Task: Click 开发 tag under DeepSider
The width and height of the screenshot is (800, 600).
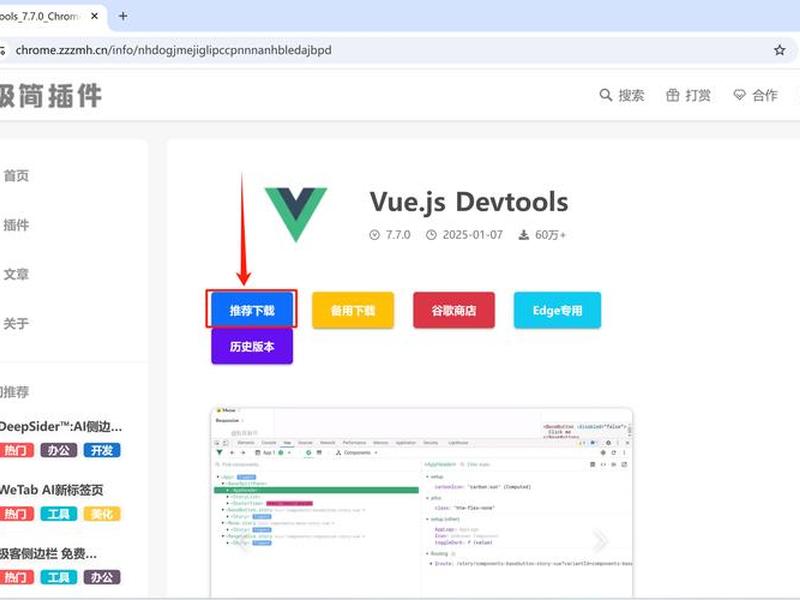Action: coord(102,451)
